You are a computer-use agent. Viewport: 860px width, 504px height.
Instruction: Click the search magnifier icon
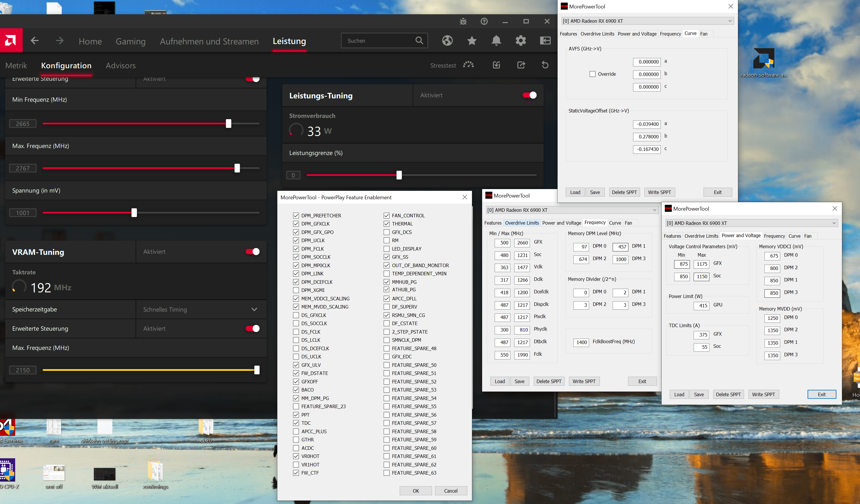[419, 40]
